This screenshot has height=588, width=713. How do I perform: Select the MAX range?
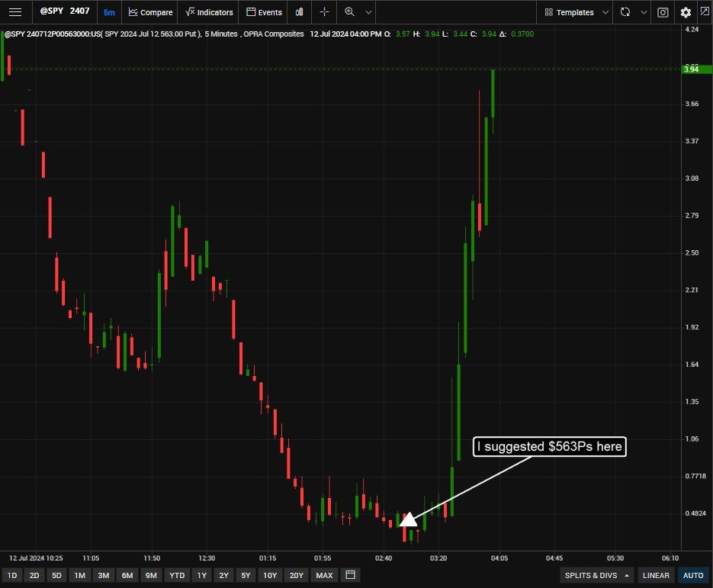(324, 575)
